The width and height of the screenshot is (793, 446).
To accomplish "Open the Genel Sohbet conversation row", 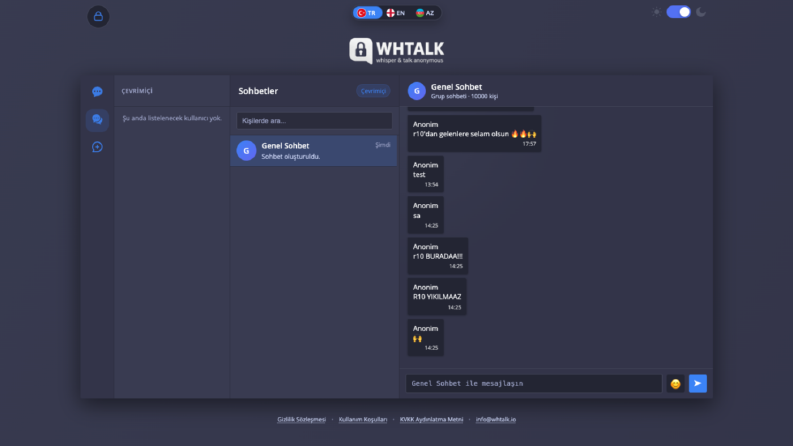I will (314, 151).
